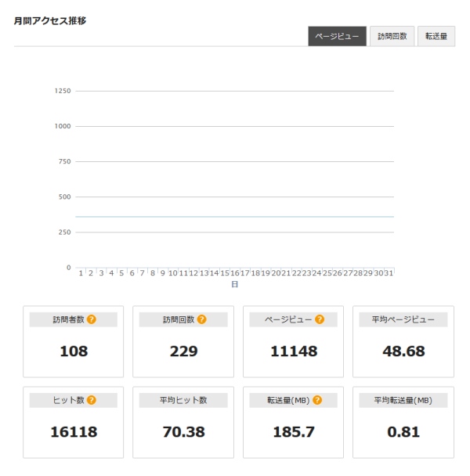This screenshot has width=470, height=476.
Task: Open help icon next to 訪問回数 card
Action: pos(202,319)
